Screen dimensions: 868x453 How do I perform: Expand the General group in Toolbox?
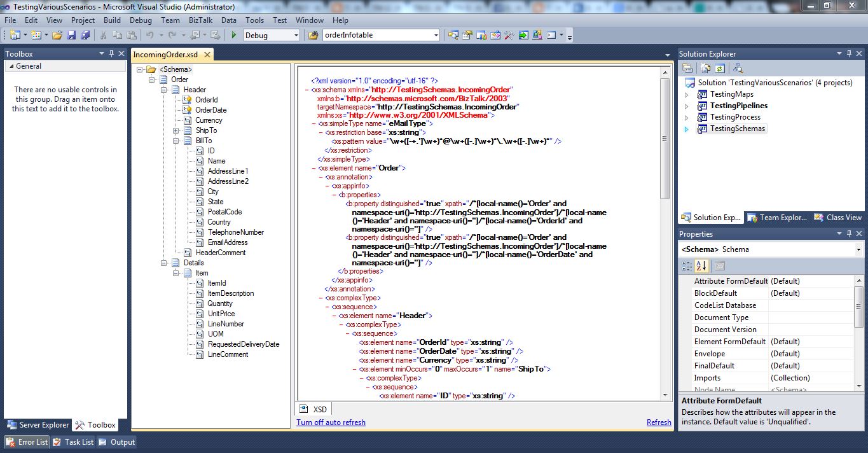[x=11, y=66]
